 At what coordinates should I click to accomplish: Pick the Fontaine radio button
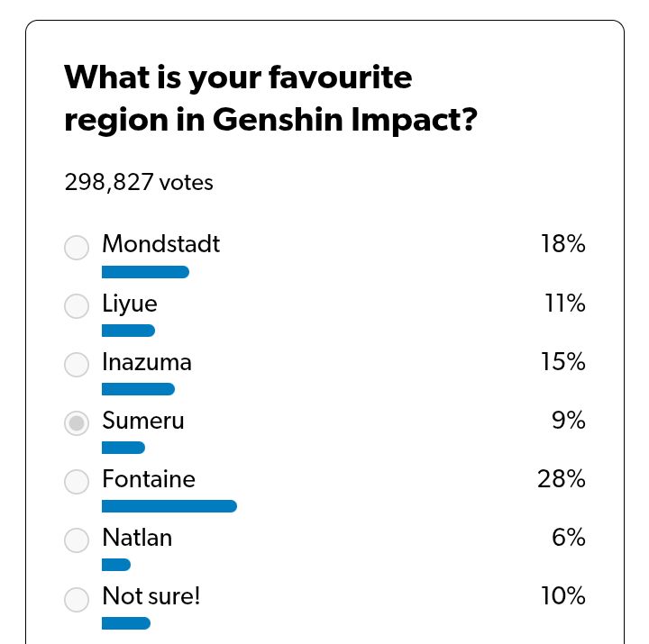coord(77,482)
